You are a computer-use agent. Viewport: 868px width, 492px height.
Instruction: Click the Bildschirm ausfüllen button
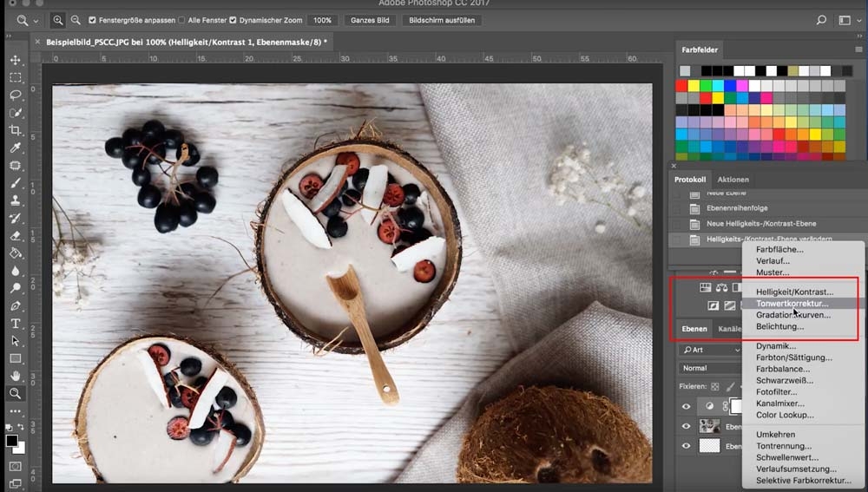click(x=444, y=20)
